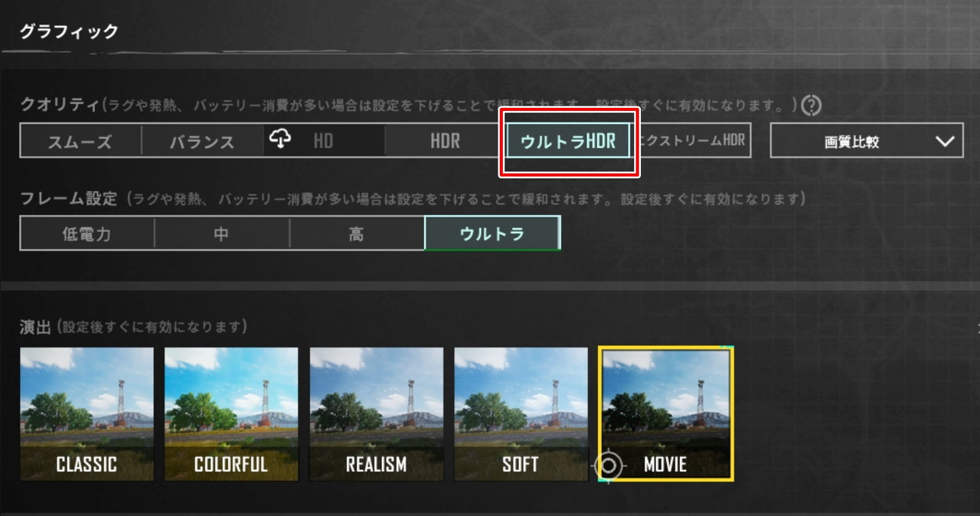The image size is (980, 516).
Task: Pick the CLASSIC style thumbnail
Action: pos(87,414)
